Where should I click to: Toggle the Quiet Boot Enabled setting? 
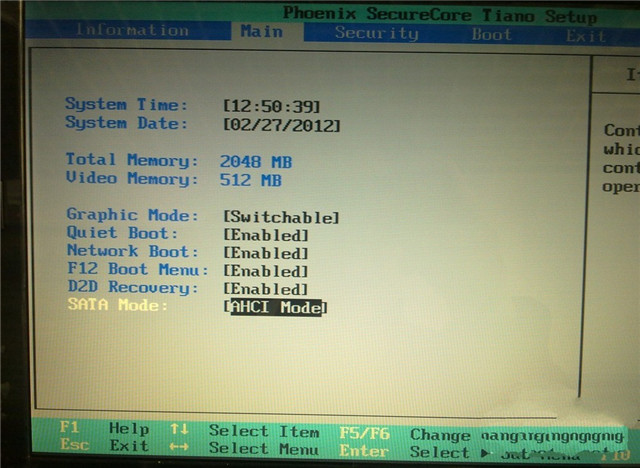[266, 235]
